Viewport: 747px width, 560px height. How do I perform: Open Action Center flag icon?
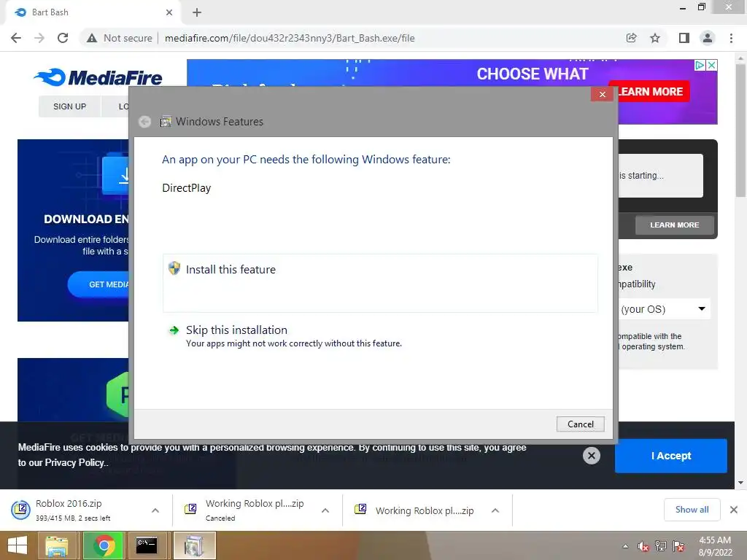pyautogui.click(x=678, y=546)
